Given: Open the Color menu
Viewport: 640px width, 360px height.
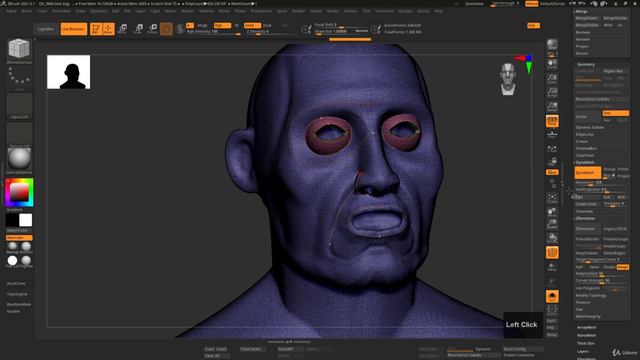Looking at the screenshot, I should [42, 11].
